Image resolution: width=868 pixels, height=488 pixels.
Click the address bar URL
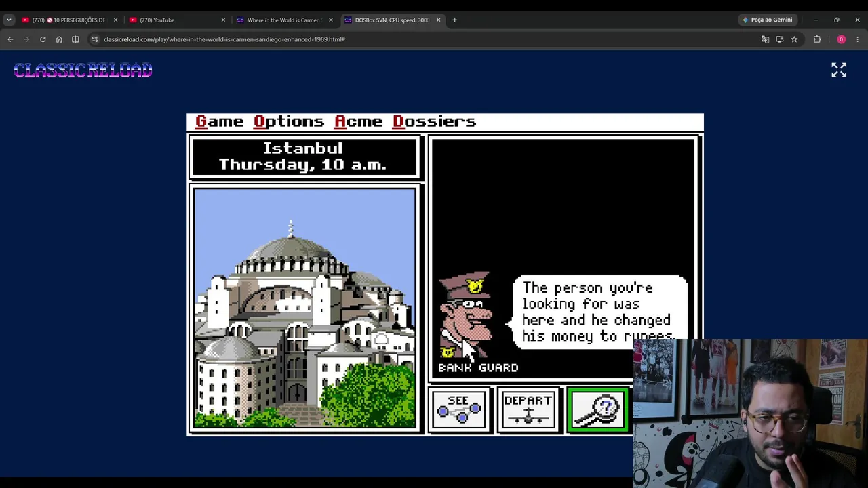224,39
